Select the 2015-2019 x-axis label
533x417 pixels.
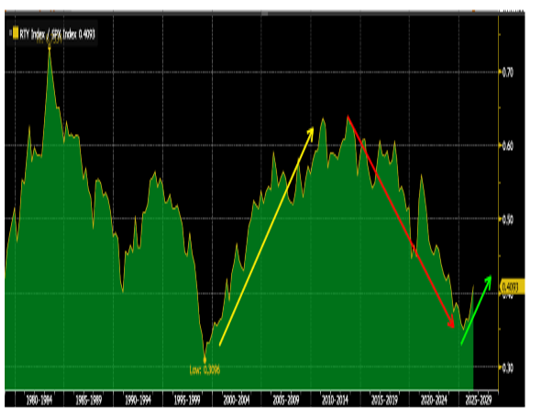pos(384,400)
